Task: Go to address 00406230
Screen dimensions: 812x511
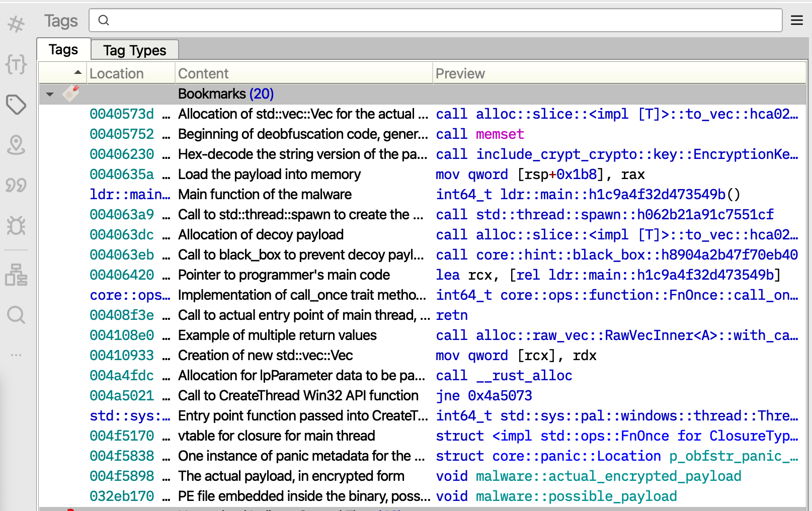Action: [x=122, y=154]
